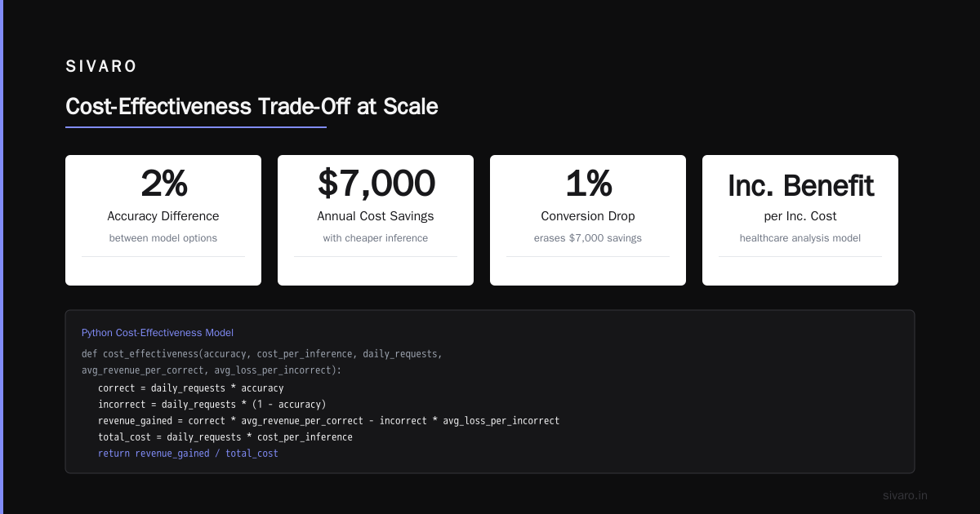
Task: Click the 1% Conversion Drop card
Action: tap(588, 220)
